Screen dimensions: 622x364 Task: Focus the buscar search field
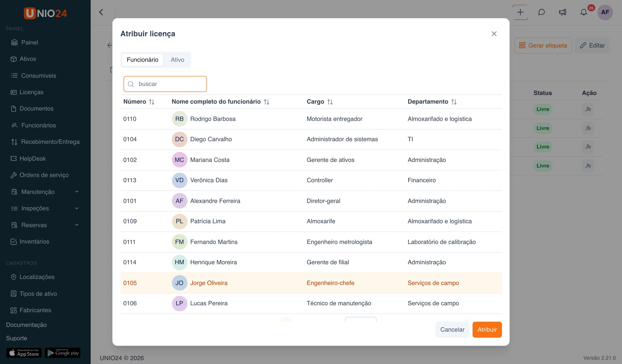click(165, 84)
